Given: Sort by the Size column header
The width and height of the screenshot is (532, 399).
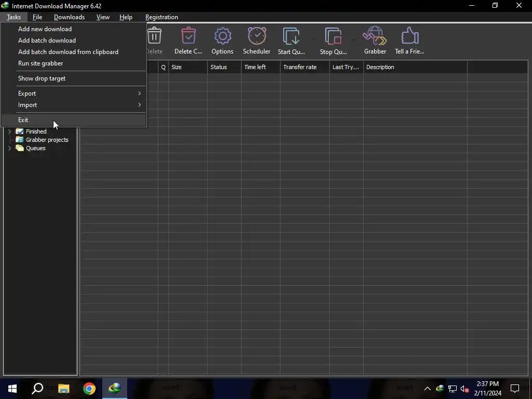Looking at the screenshot, I should 188,67.
